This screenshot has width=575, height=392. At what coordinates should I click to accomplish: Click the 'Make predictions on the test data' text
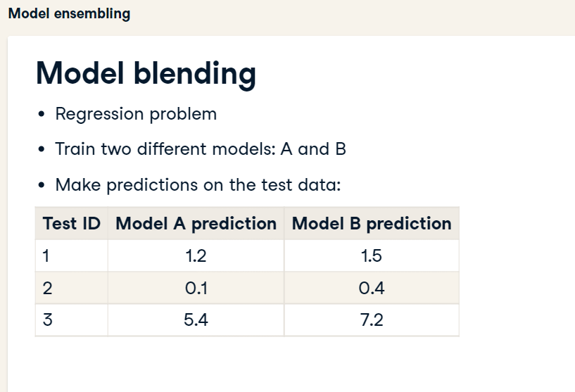198,184
